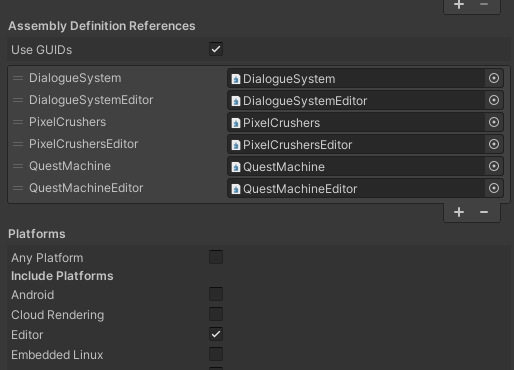Uncheck the Use GUIDs checkbox
The width and height of the screenshot is (514, 370).
(x=216, y=49)
